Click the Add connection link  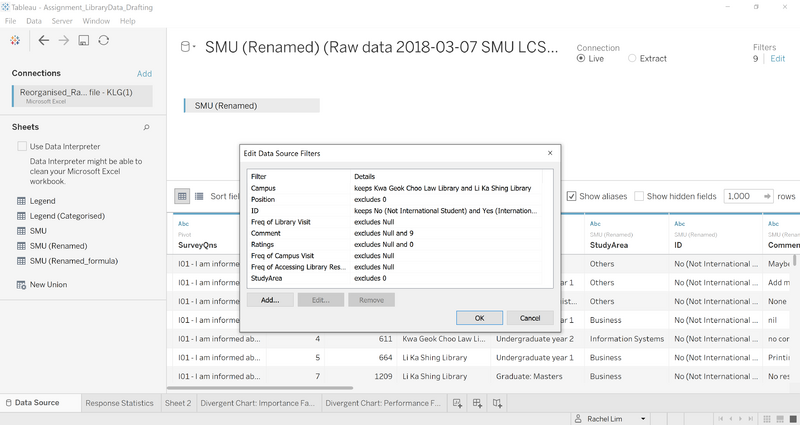point(144,73)
